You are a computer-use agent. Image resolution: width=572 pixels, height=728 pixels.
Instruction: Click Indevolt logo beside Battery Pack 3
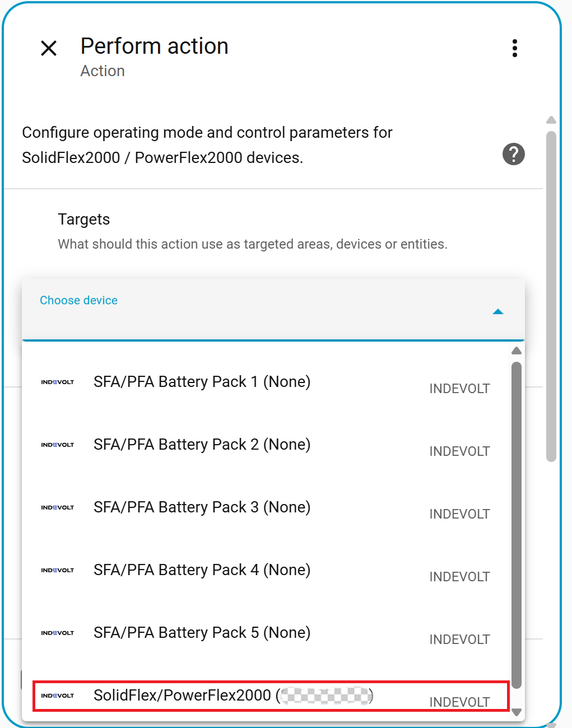[x=58, y=507]
